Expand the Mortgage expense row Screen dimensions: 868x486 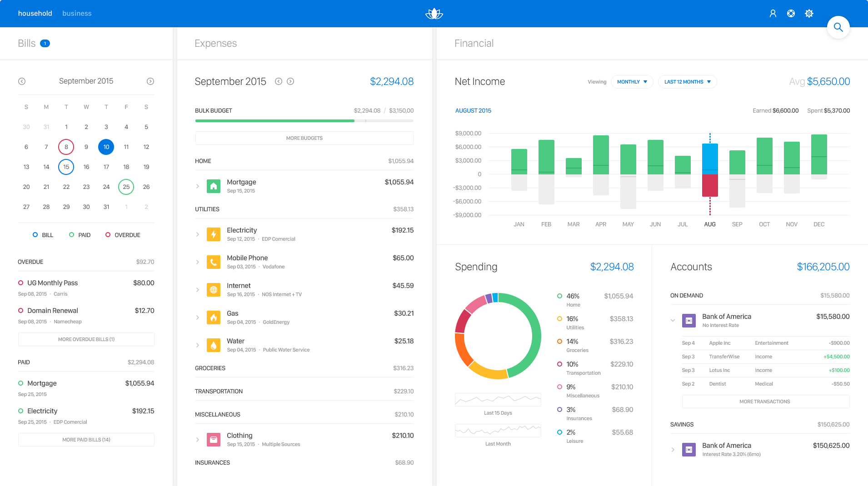coord(198,186)
